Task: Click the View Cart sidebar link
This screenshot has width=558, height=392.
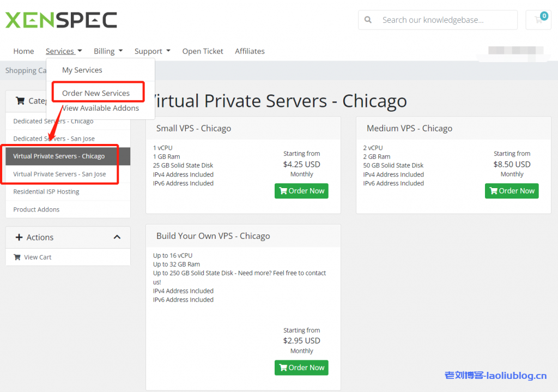Action: tap(38, 257)
